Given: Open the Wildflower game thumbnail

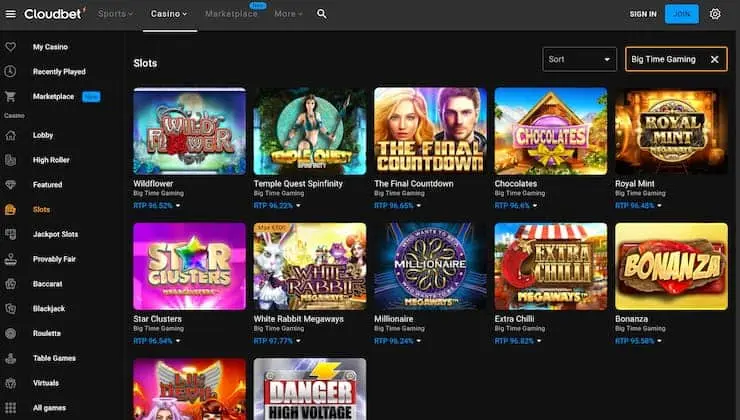Looking at the screenshot, I should 189,131.
